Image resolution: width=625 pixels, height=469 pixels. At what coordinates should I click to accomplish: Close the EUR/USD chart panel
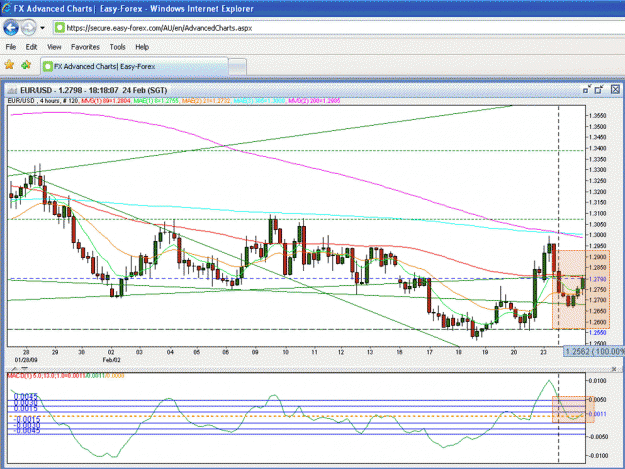click(x=615, y=90)
